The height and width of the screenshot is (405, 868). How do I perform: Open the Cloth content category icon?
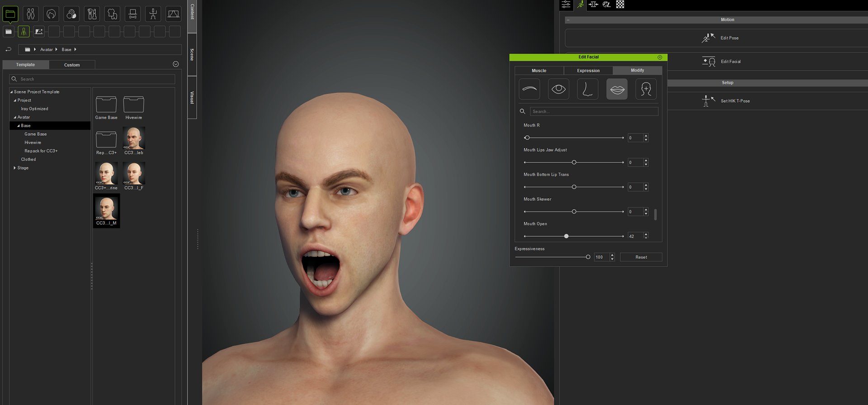pyautogui.click(x=113, y=14)
